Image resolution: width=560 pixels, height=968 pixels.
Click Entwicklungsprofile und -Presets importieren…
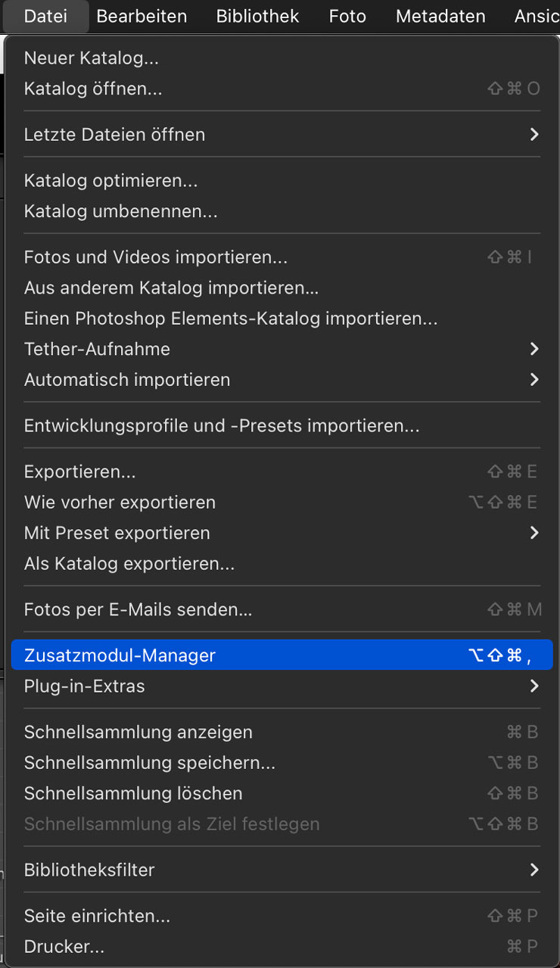coord(222,425)
